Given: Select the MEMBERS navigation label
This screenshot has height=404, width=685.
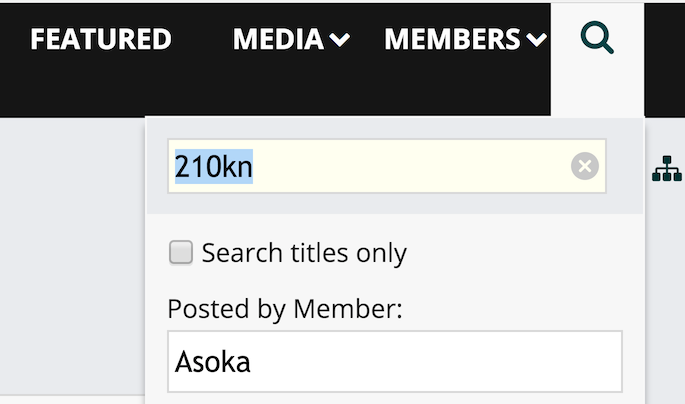Looking at the screenshot, I should point(452,39).
